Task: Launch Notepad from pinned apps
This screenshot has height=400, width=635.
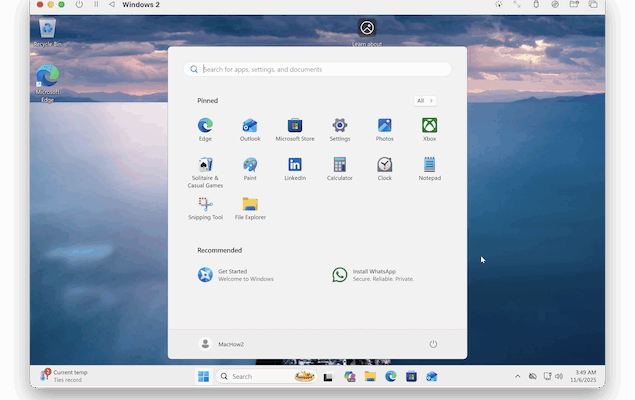Action: pos(429,169)
